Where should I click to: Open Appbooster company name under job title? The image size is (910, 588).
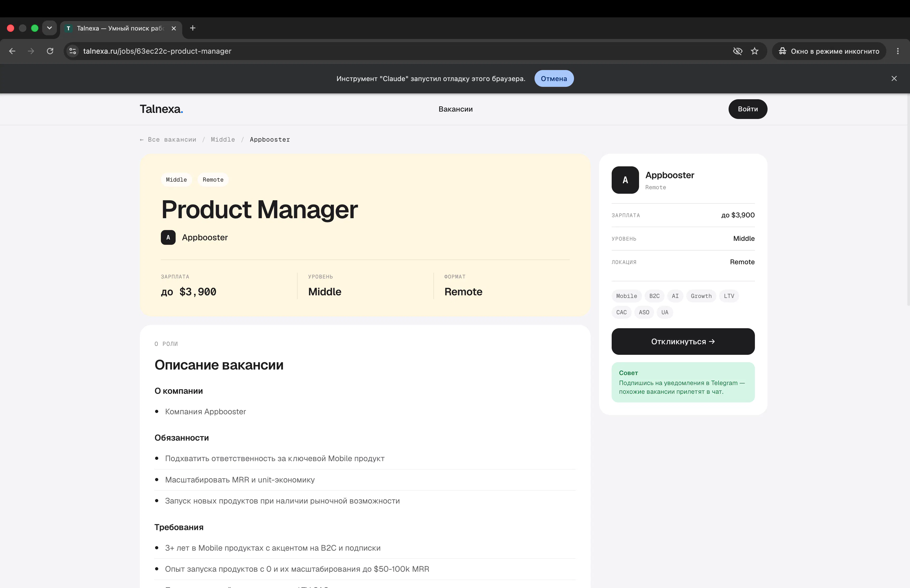click(205, 237)
